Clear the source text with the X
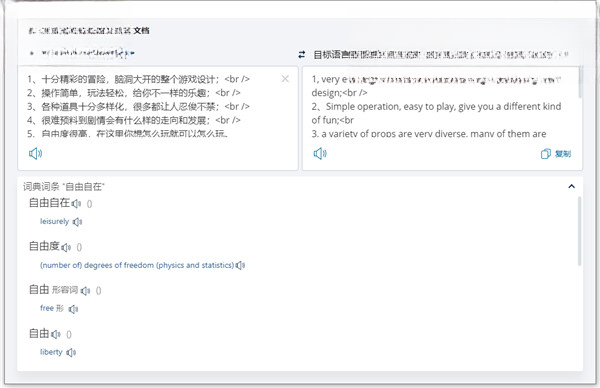 click(x=285, y=79)
